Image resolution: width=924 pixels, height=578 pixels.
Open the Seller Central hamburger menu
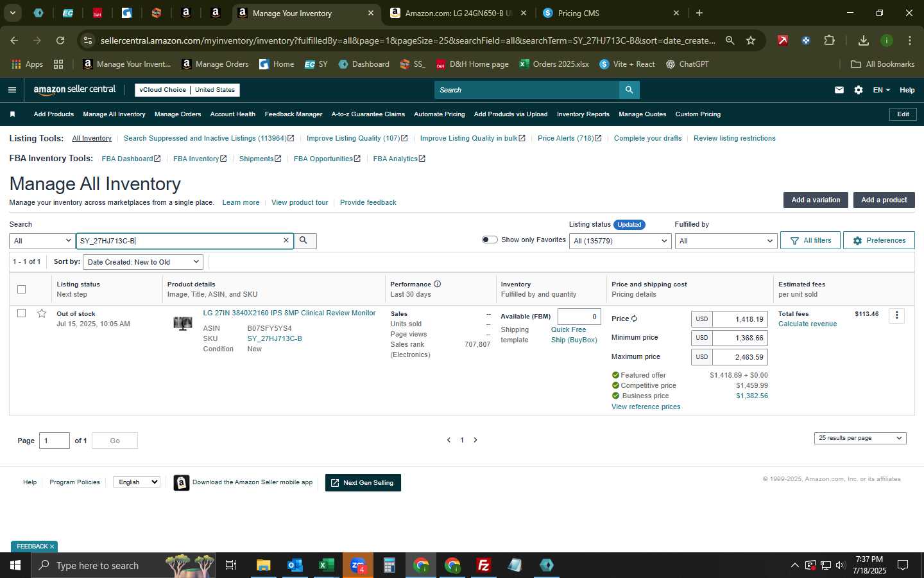12,90
